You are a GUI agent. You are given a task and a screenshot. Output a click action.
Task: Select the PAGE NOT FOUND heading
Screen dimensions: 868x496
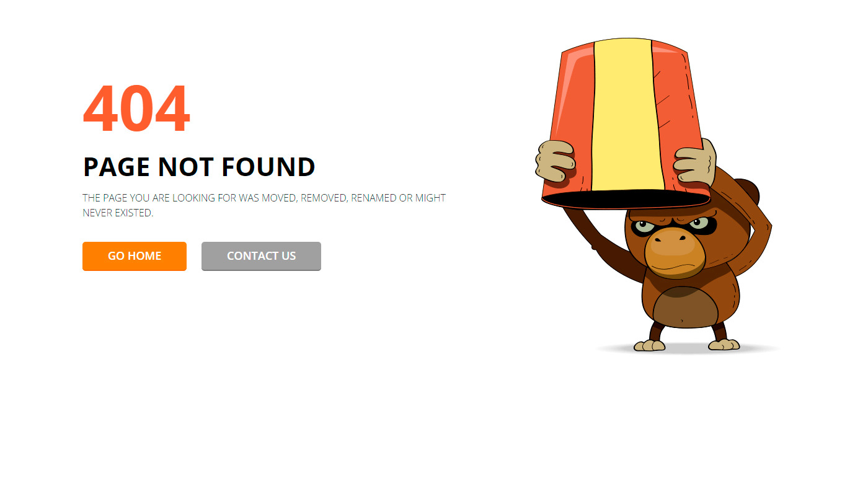point(199,167)
